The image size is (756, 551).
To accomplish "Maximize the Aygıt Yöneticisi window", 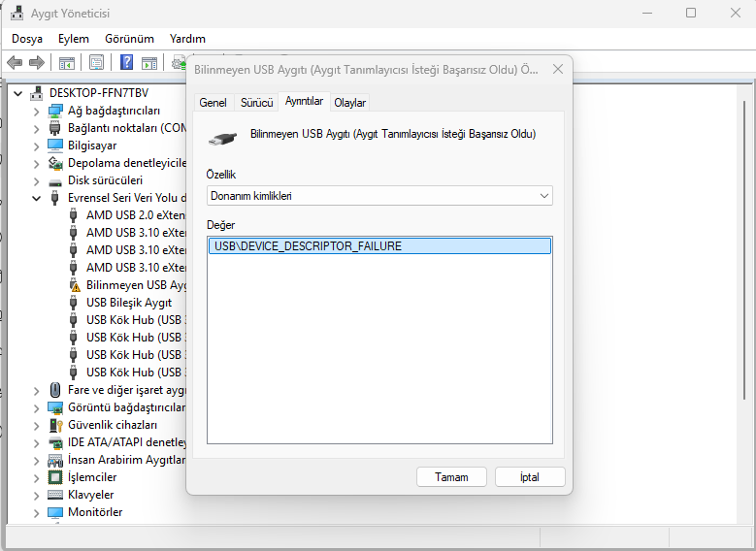I will (x=691, y=13).
